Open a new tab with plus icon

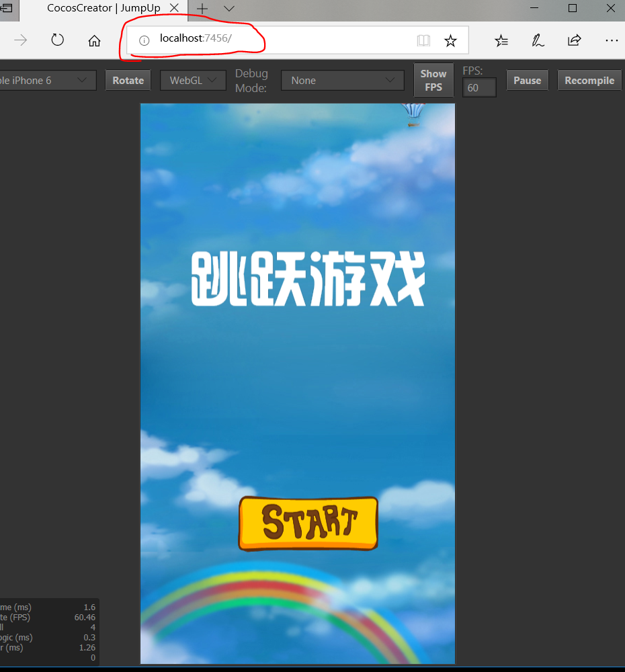pyautogui.click(x=202, y=9)
